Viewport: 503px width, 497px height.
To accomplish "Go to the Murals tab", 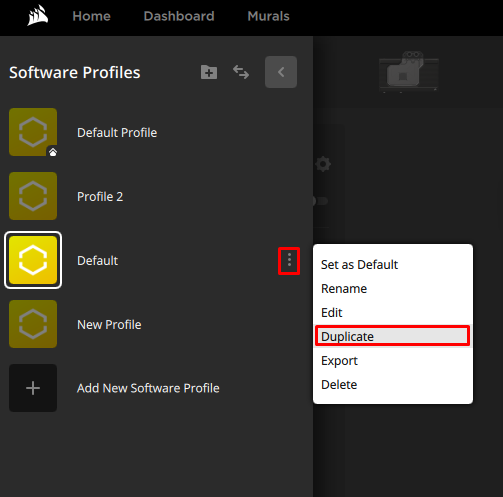I will point(268,16).
